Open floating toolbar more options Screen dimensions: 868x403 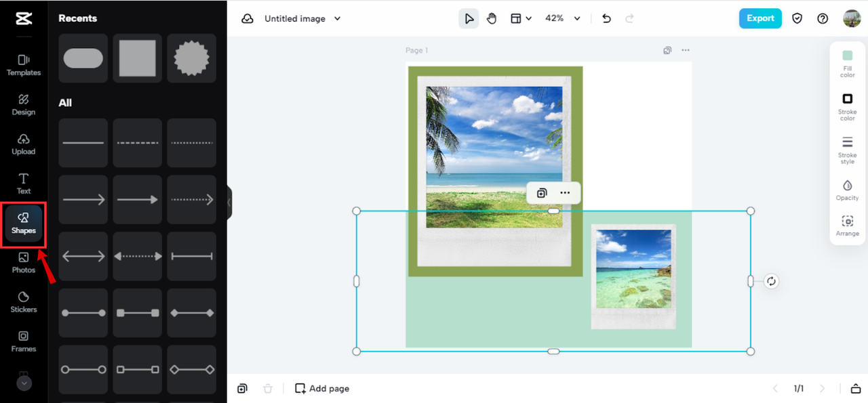click(565, 193)
